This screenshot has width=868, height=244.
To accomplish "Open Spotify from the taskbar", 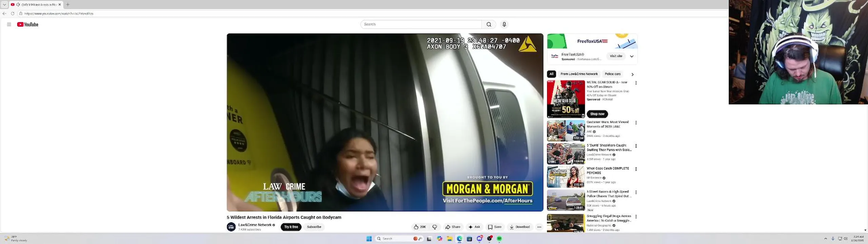I will click(499, 239).
